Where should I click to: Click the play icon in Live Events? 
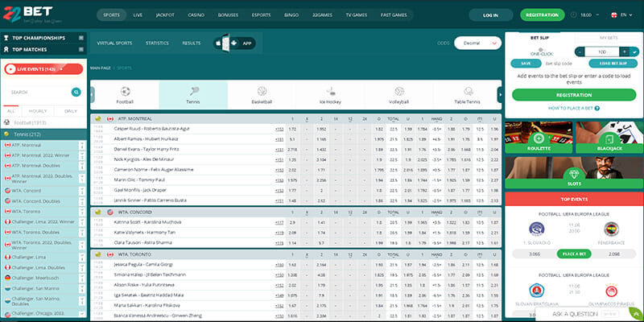(x=10, y=69)
